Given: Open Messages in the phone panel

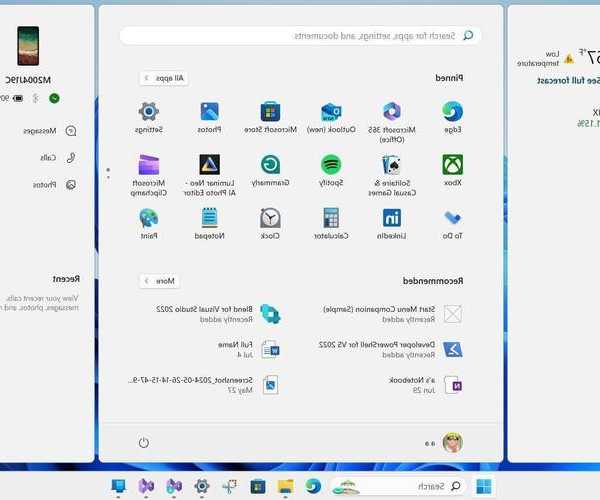Looking at the screenshot, I should point(50,131).
